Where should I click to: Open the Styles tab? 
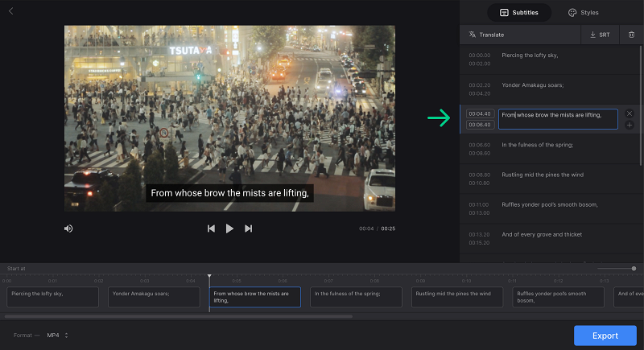(x=583, y=13)
